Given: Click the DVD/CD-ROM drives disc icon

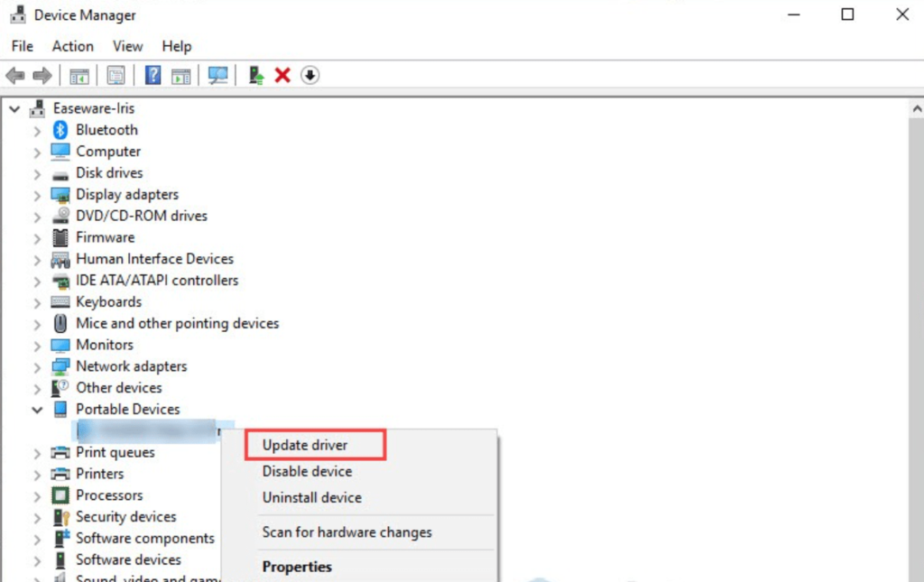Looking at the screenshot, I should [60, 216].
